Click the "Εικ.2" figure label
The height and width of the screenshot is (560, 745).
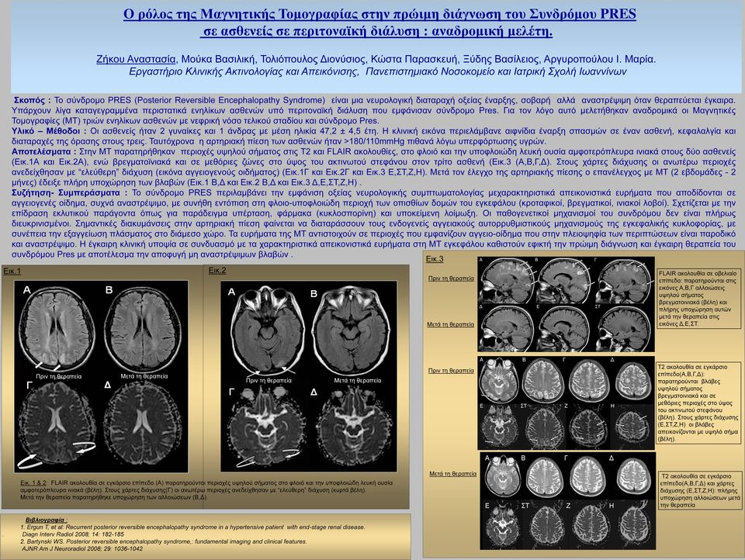coord(217,270)
